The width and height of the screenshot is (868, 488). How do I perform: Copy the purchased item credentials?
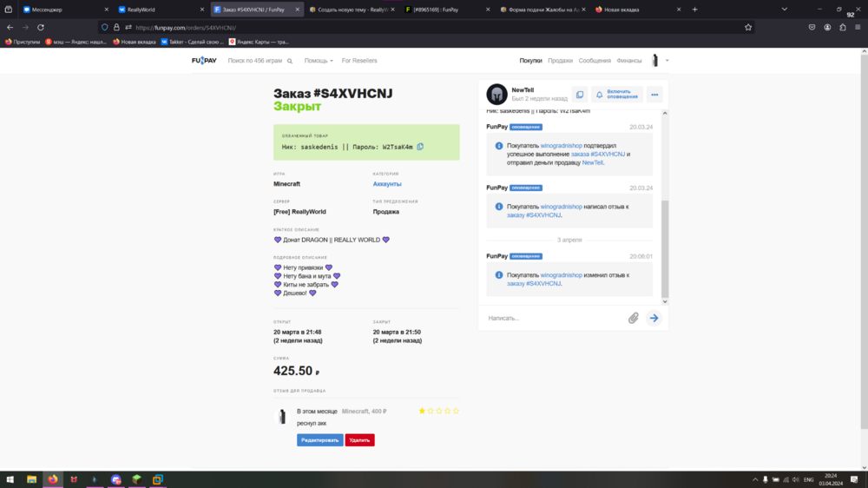pos(420,147)
